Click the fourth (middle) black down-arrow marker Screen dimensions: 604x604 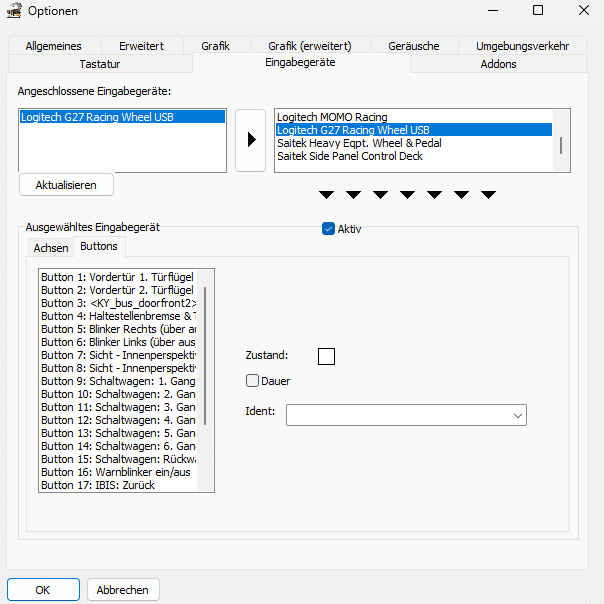(x=407, y=195)
